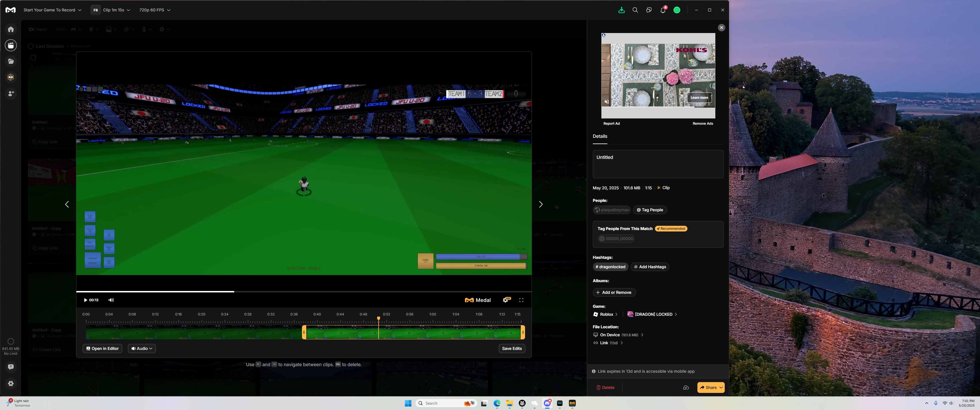Click Learn more on the Kohl's ad
Screen dimensions: 980x410
(x=699, y=98)
